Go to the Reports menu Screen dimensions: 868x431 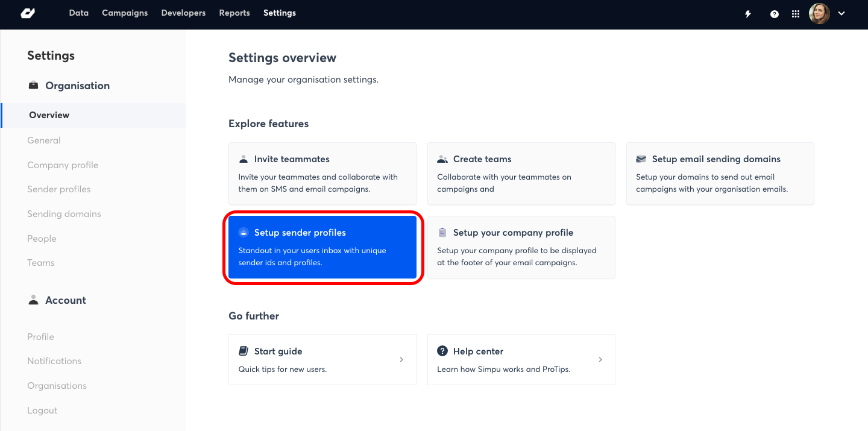point(234,13)
